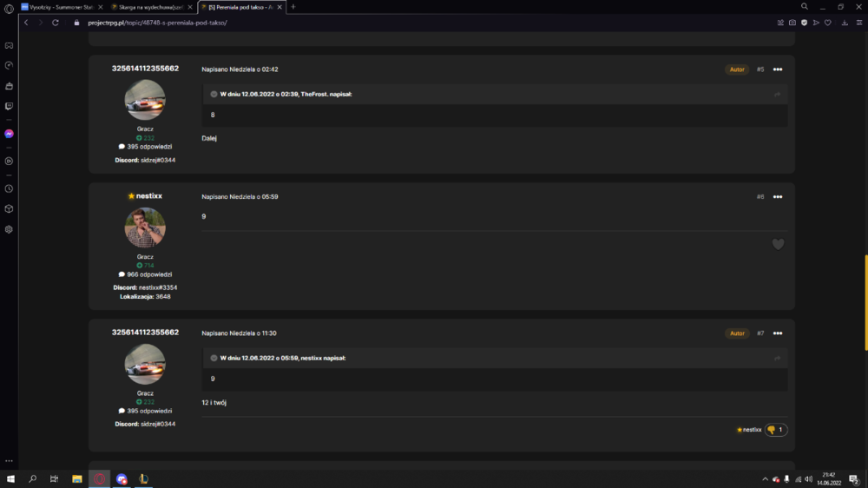Viewport: 868px width, 488px height.
Task: Open Messenger in the Opera sidebar
Action: [x=9, y=134]
